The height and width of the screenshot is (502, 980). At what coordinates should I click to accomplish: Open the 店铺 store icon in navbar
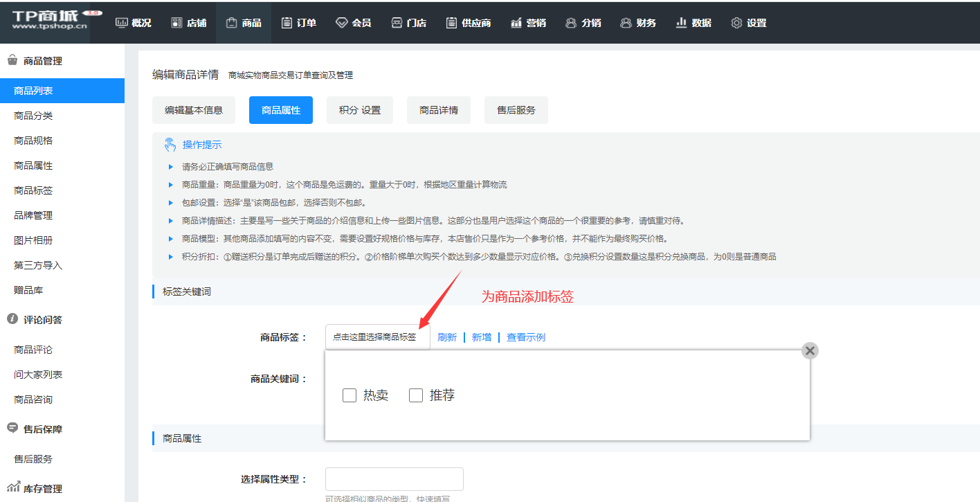point(176,23)
